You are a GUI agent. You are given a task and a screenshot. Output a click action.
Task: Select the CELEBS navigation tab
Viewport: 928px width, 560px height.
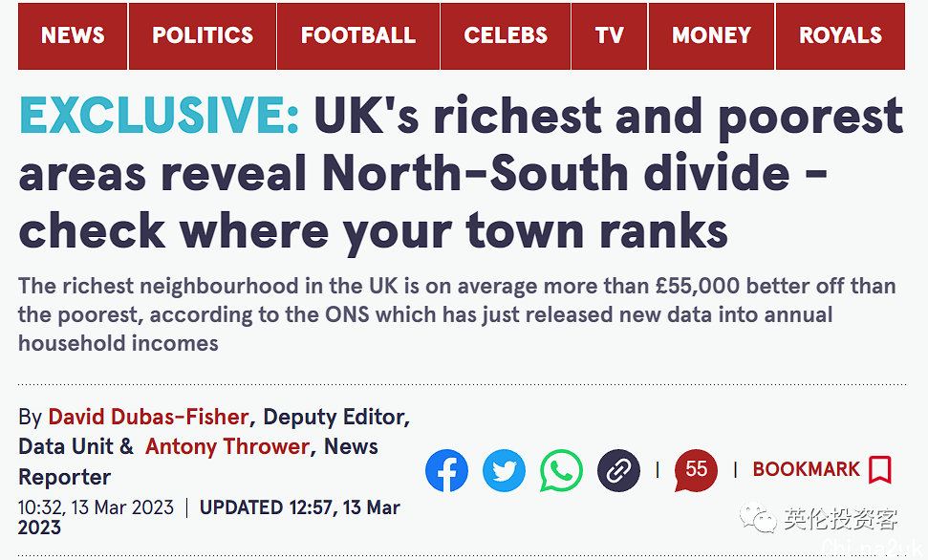[x=506, y=36]
